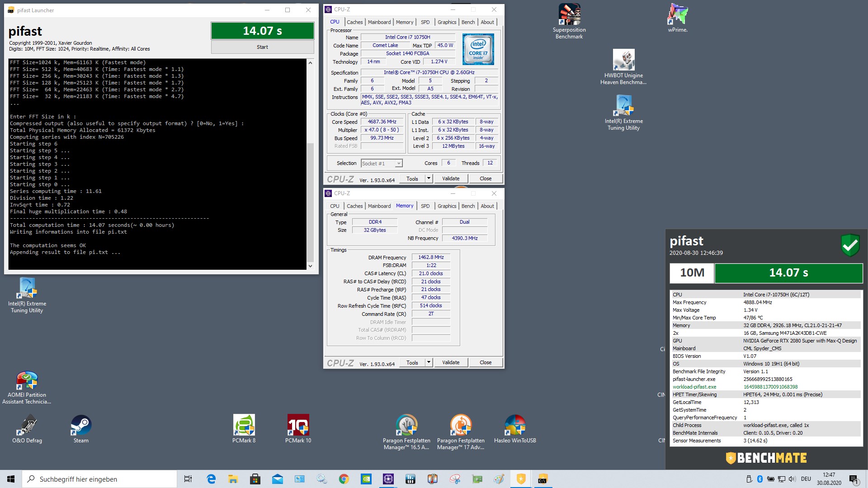Open the Microsoft Store taskbar icon

255,479
